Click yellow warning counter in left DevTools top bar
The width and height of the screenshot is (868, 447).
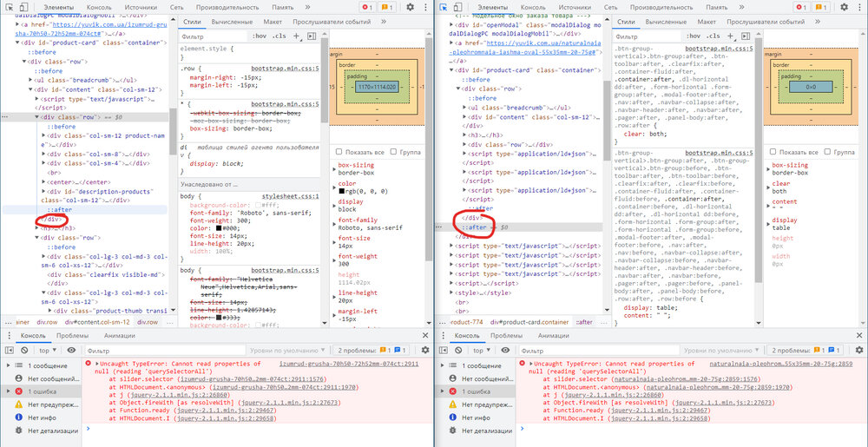386,7
